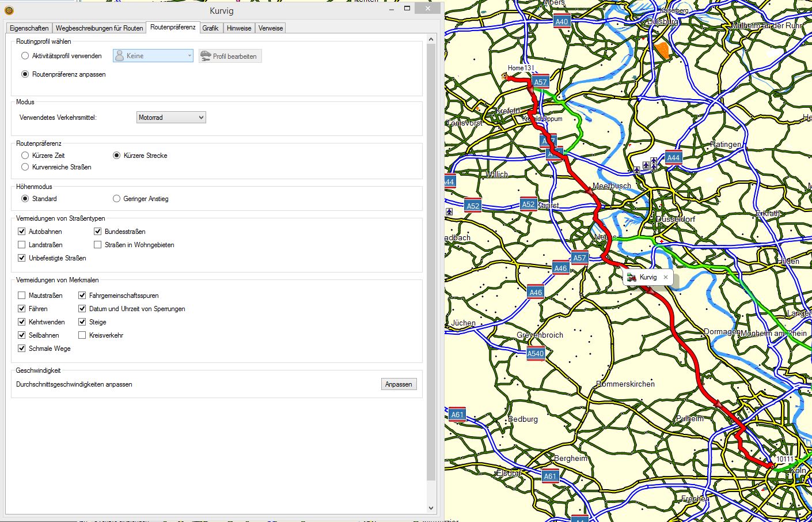Click the Home131 waypoint marker on map
Image resolution: width=812 pixels, height=522 pixels.
(x=505, y=76)
